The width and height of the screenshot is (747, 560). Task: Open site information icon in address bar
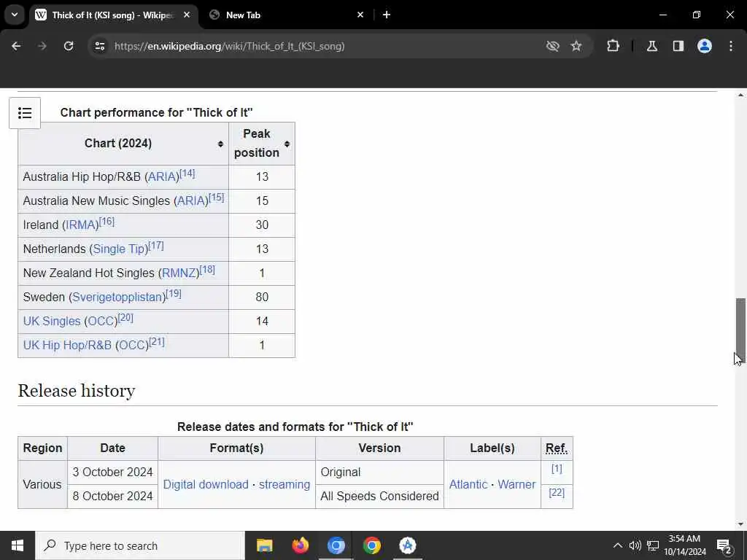tap(99, 46)
